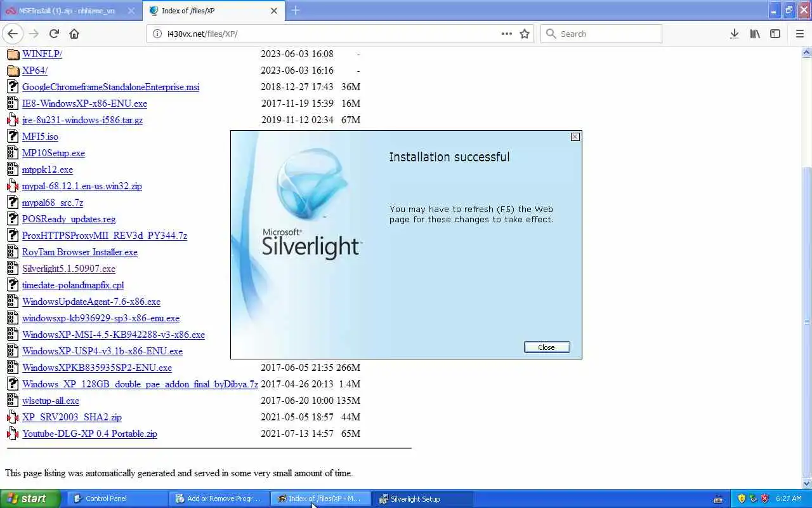Download MP10Setup.exe
The image size is (812, 508).
click(x=53, y=153)
